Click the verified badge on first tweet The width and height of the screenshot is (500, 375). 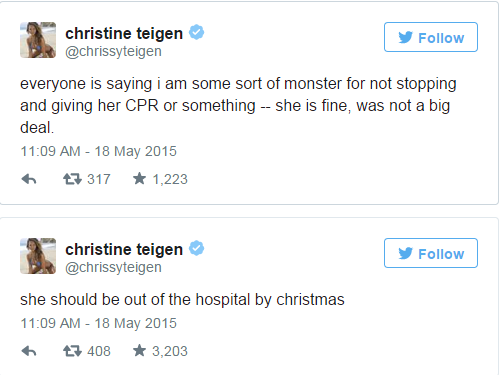[197, 32]
